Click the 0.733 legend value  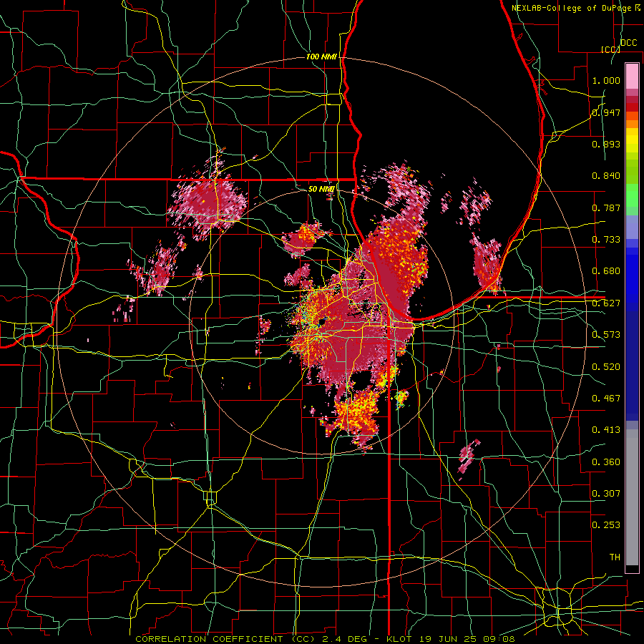(x=606, y=240)
